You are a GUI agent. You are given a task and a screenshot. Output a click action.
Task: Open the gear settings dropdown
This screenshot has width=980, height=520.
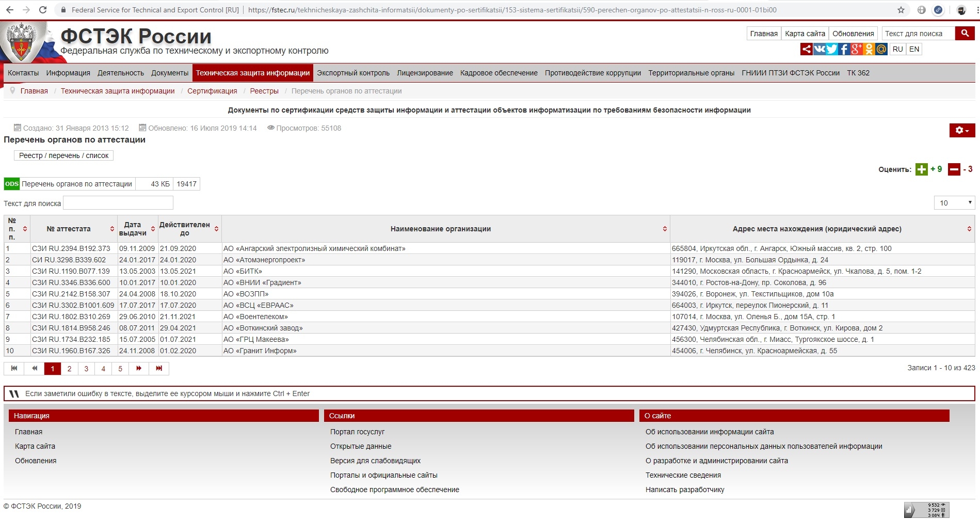(962, 130)
